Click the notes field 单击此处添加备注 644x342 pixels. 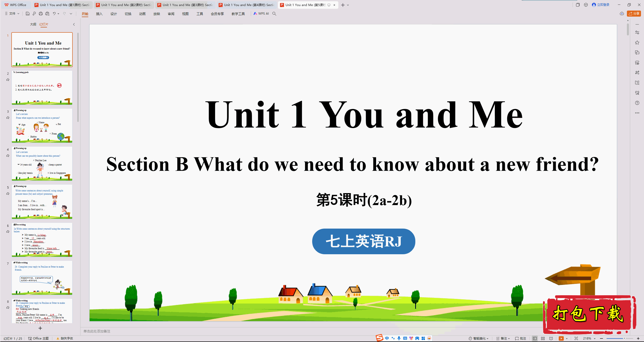[97, 331]
